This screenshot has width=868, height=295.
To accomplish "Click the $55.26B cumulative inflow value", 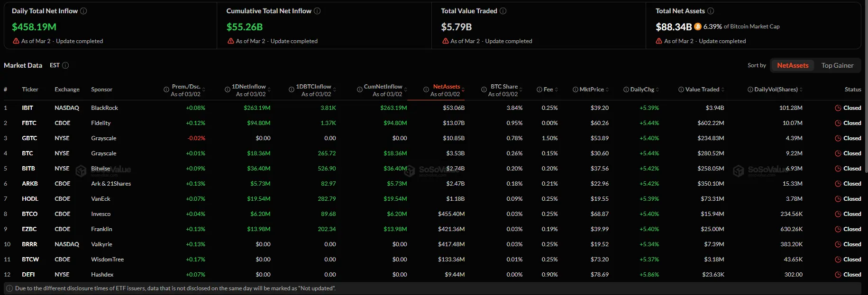I will point(245,27).
